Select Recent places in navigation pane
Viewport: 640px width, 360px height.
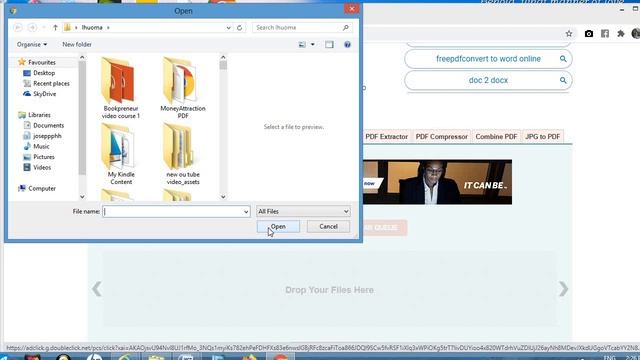pos(51,83)
